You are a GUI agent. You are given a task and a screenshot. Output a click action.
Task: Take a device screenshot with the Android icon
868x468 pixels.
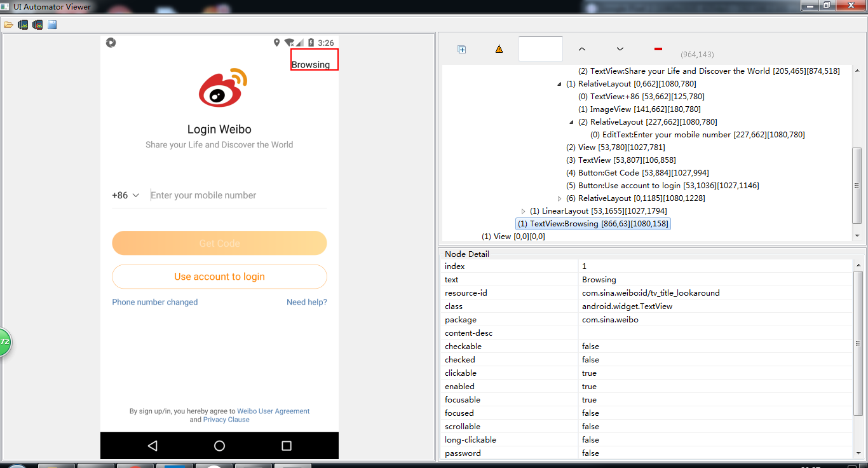(x=23, y=24)
